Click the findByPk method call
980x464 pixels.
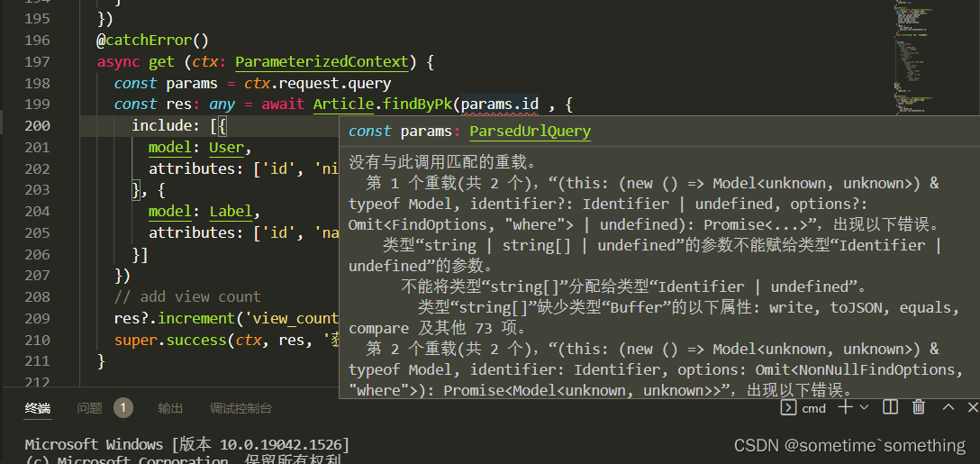[x=416, y=104]
